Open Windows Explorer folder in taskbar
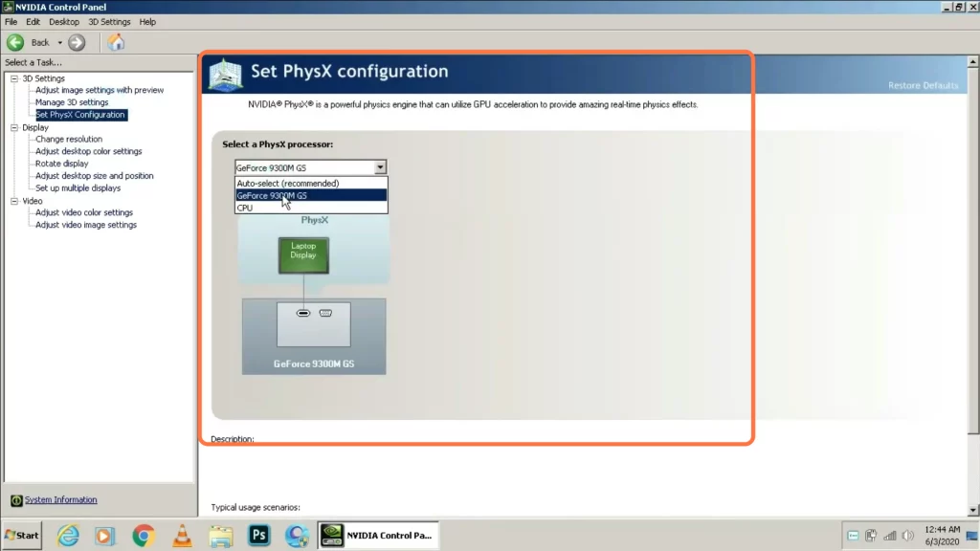Image resolution: width=980 pixels, height=551 pixels. click(x=221, y=536)
